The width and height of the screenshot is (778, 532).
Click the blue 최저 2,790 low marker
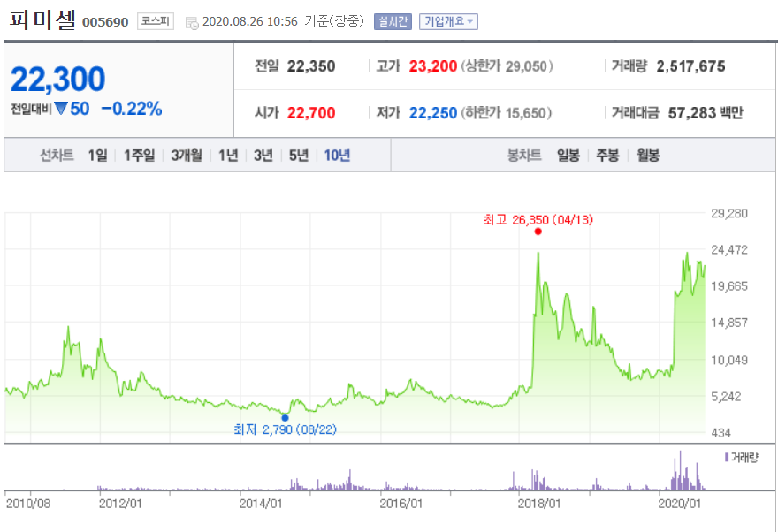[x=285, y=418]
